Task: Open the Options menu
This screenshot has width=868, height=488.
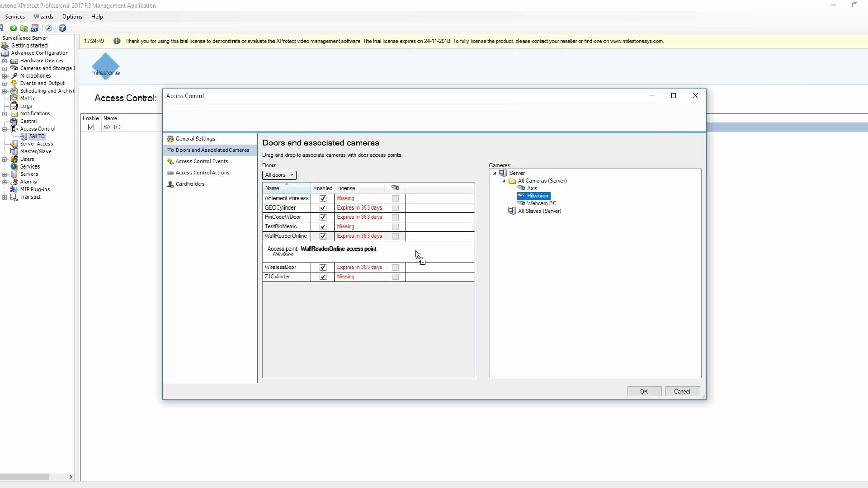Action: tap(72, 17)
